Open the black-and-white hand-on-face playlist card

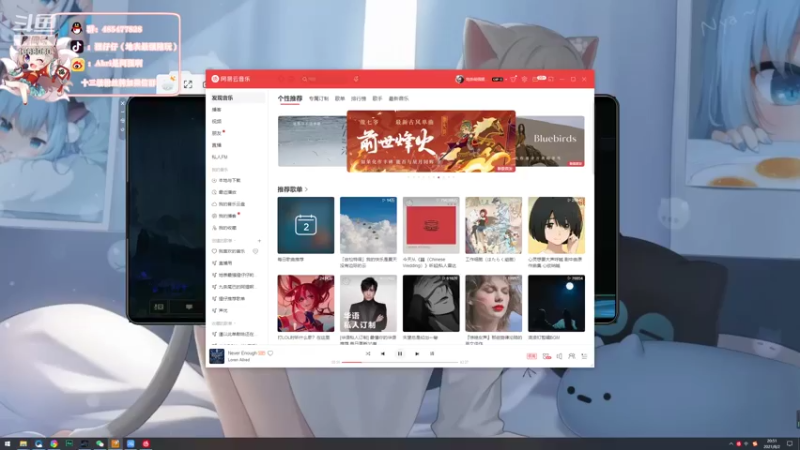(431, 304)
